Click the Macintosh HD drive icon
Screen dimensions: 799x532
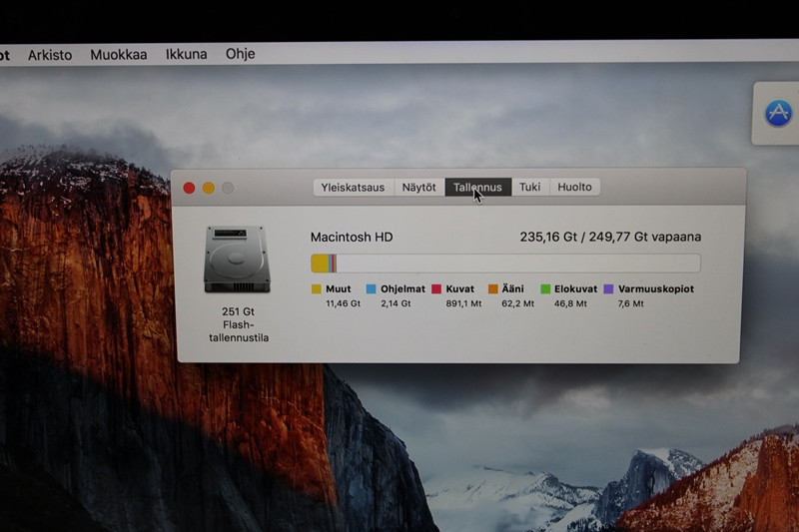coord(237,260)
